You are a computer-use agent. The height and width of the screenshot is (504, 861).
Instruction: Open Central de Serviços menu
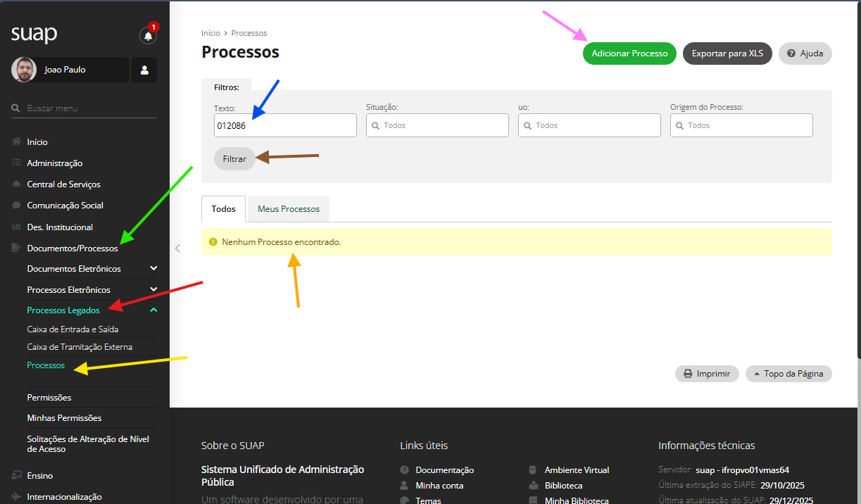(63, 184)
